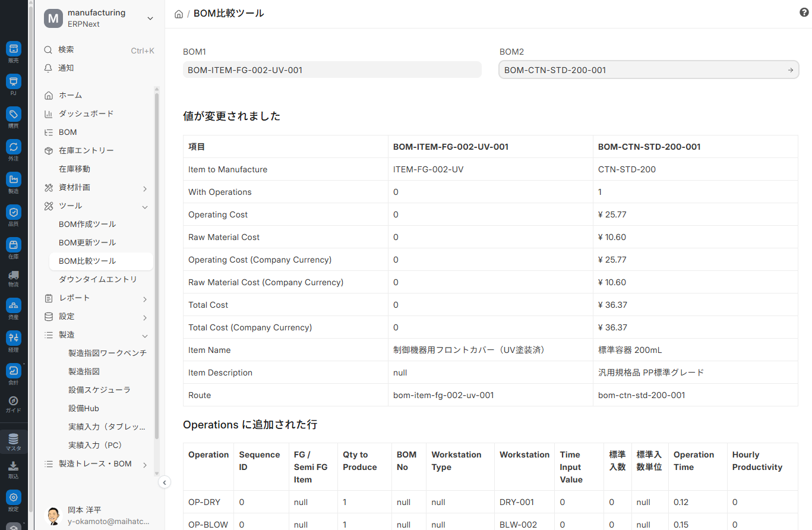The image size is (812, 530).
Task: Open the 会計 module icon
Action: [13, 374]
